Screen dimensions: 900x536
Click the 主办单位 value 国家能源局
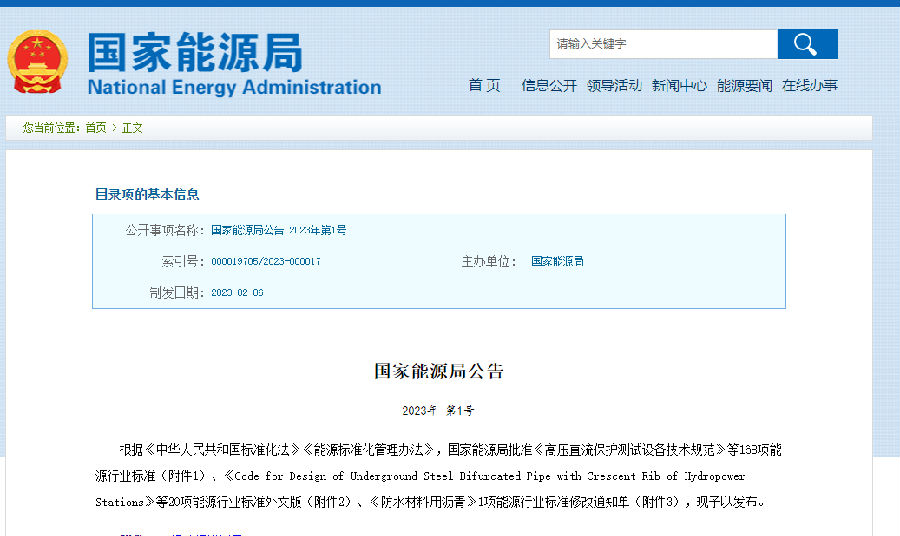[557, 262]
